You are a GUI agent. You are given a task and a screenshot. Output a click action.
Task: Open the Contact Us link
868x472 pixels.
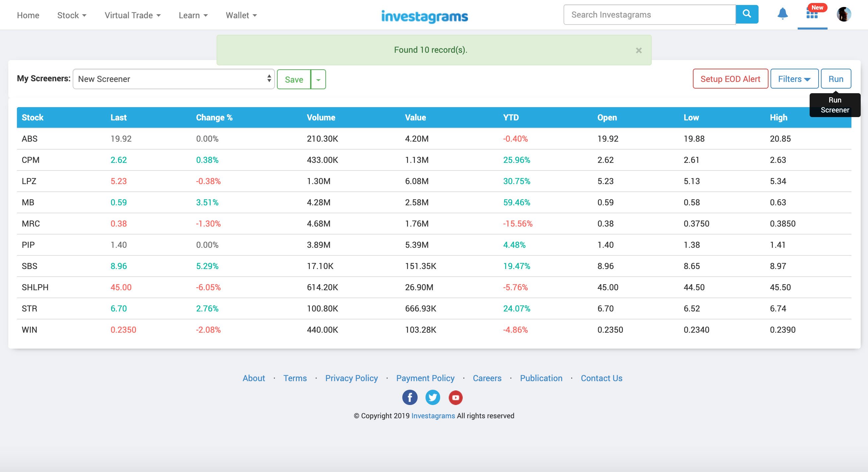coord(601,378)
